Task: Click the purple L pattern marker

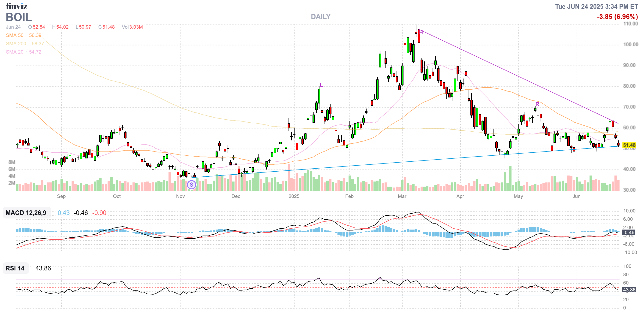Action: click(x=321, y=85)
